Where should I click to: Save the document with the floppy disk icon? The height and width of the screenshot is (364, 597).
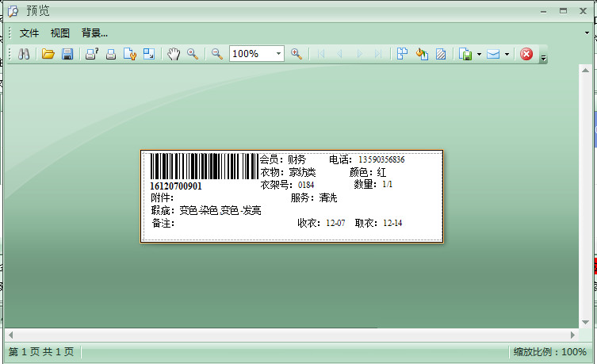67,54
